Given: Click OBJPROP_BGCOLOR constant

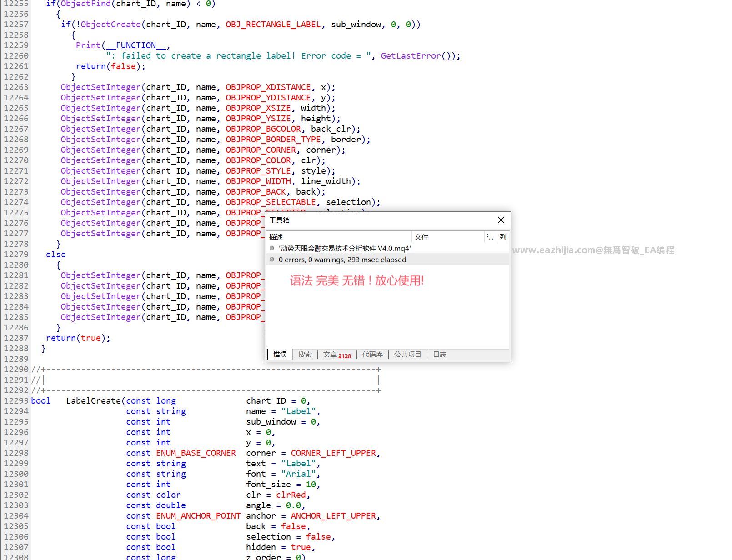Looking at the screenshot, I should 263,129.
